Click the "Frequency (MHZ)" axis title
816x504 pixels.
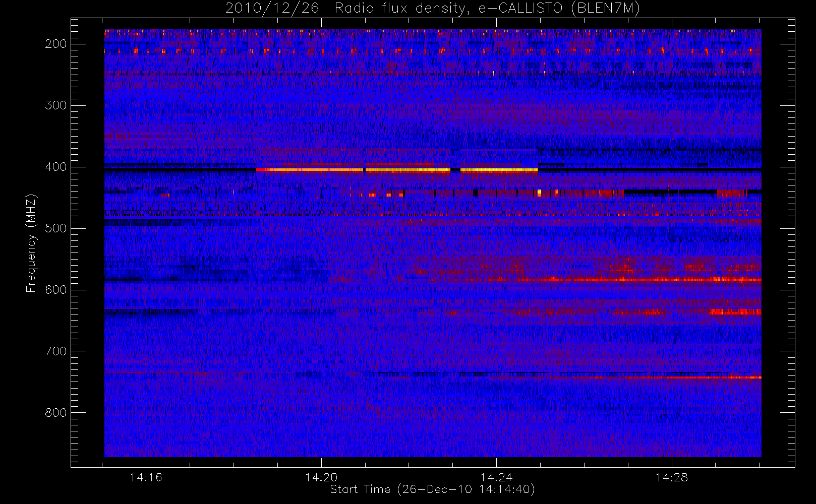tap(31, 243)
